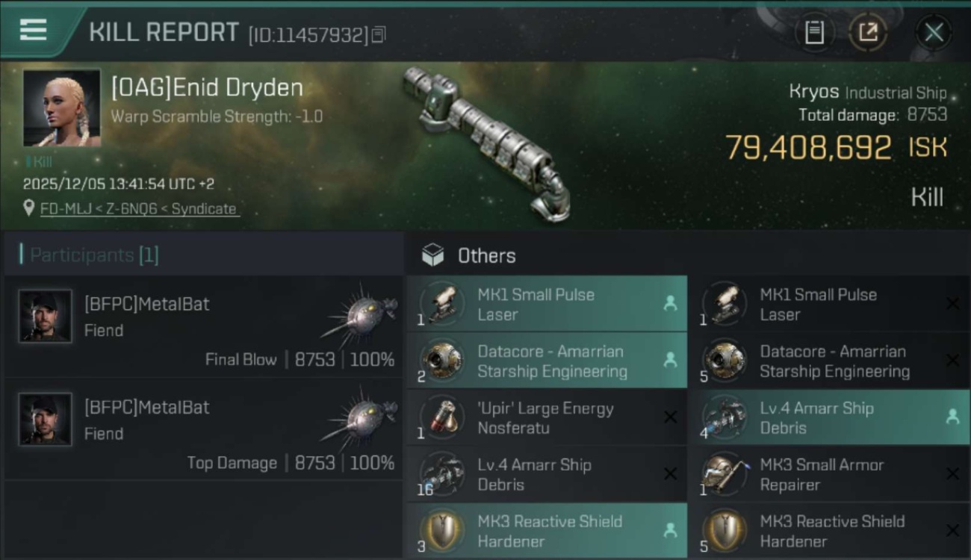Open MetalBat's Final Blow portrait

pyautogui.click(x=46, y=317)
